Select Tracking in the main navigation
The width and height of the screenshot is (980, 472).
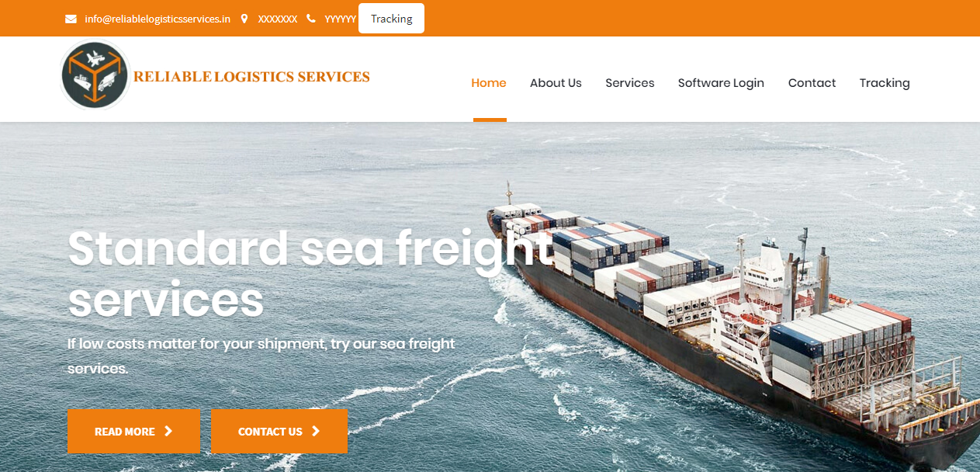pos(885,83)
